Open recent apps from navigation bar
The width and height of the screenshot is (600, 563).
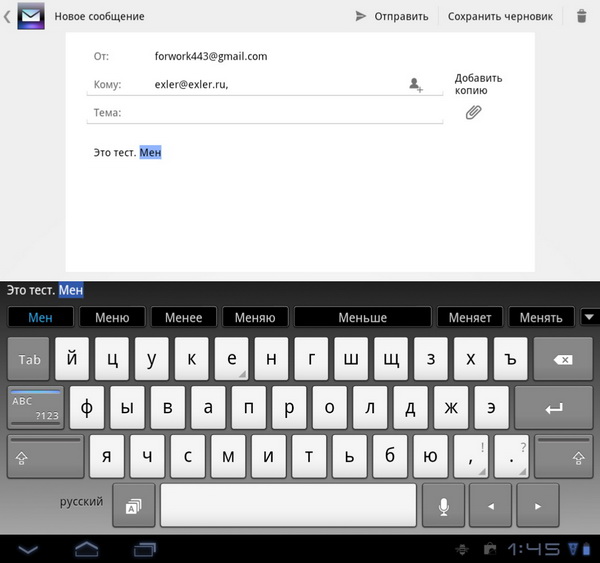pos(145,548)
